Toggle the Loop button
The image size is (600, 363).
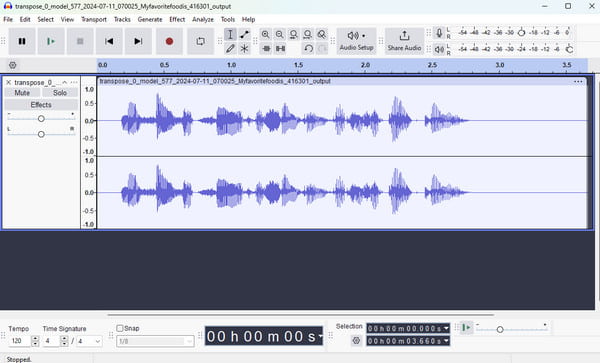click(201, 41)
